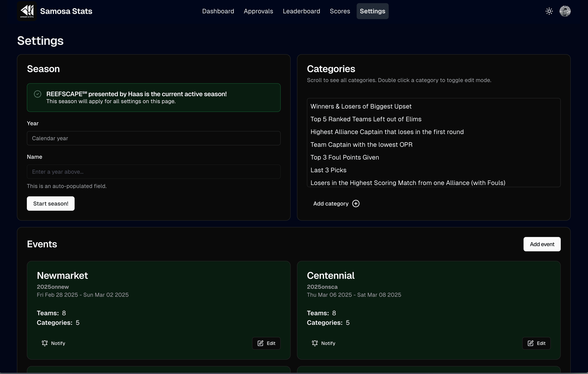Focus the Calendar year input field

[154, 138]
